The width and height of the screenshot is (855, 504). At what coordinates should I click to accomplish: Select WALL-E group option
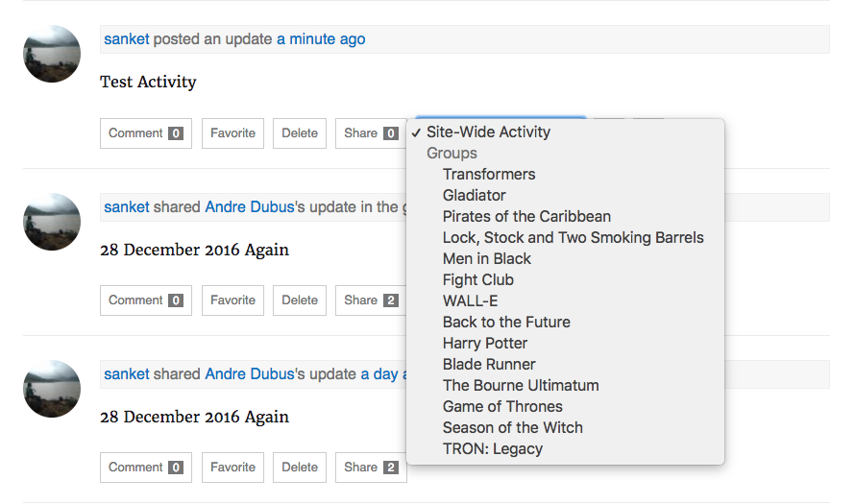pos(470,301)
